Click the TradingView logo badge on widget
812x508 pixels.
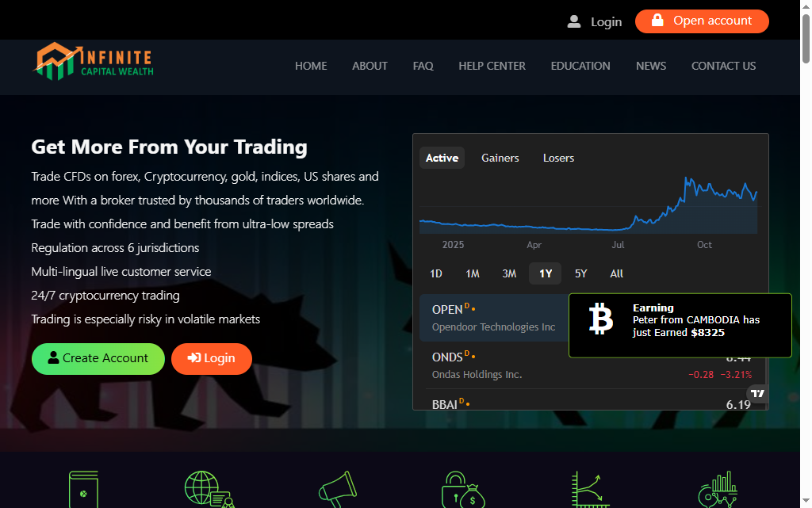[757, 393]
